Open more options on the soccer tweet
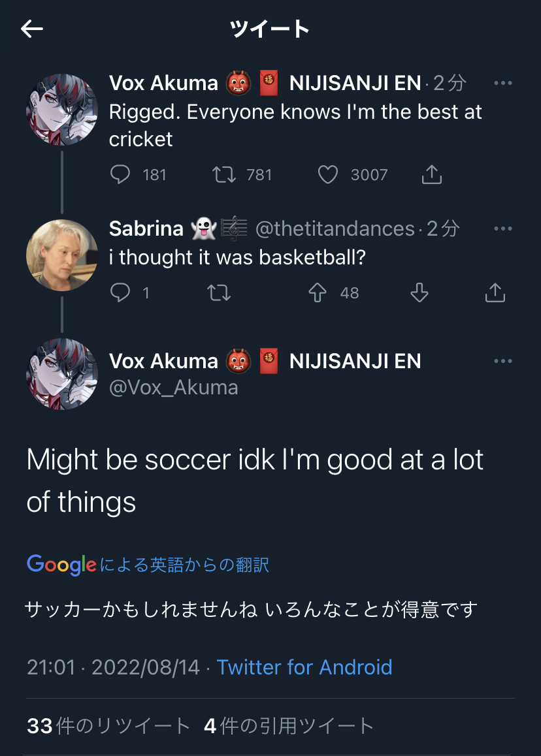Viewport: 541px width, 756px height. (502, 362)
